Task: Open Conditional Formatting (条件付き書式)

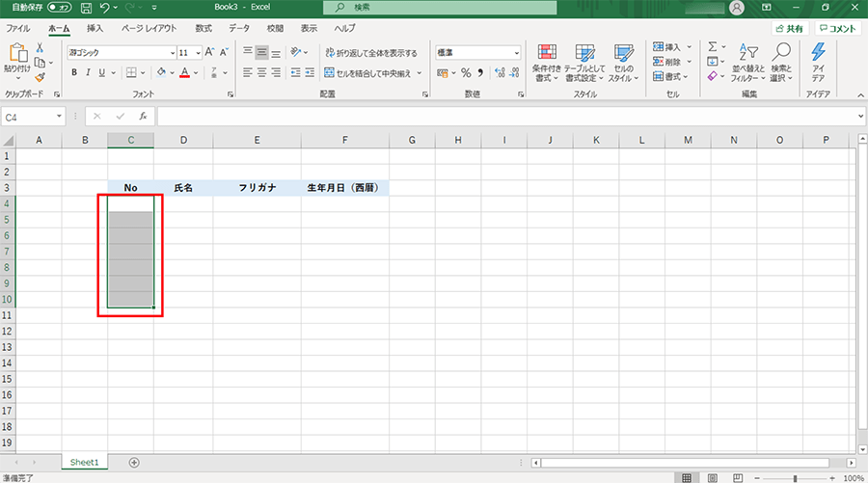Action: point(547,63)
